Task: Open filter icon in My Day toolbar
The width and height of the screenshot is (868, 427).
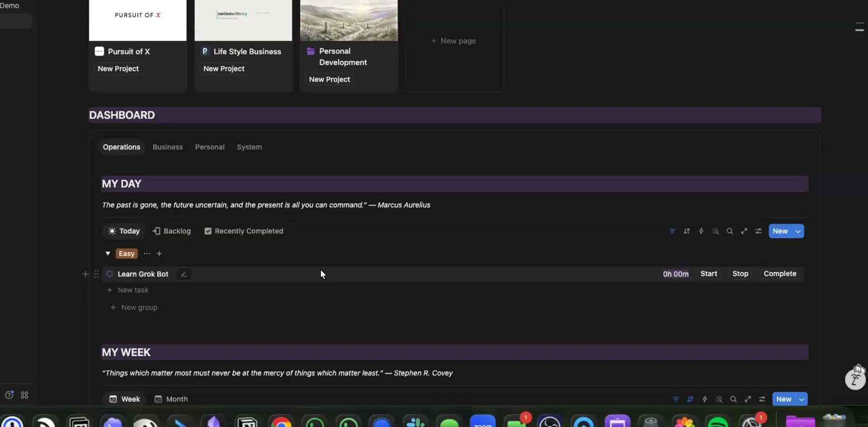Action: (672, 231)
